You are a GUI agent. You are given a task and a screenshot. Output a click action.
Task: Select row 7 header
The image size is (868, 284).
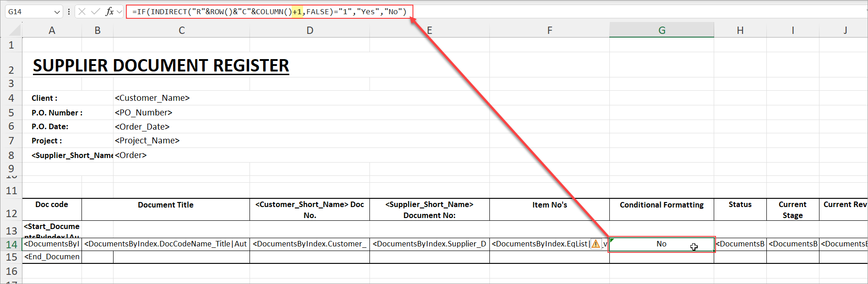(11, 141)
